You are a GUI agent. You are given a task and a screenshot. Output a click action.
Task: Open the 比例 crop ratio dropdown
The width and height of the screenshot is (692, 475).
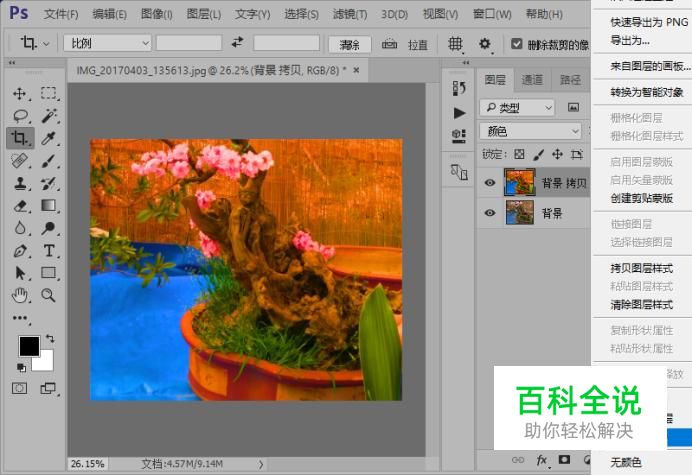(x=107, y=43)
